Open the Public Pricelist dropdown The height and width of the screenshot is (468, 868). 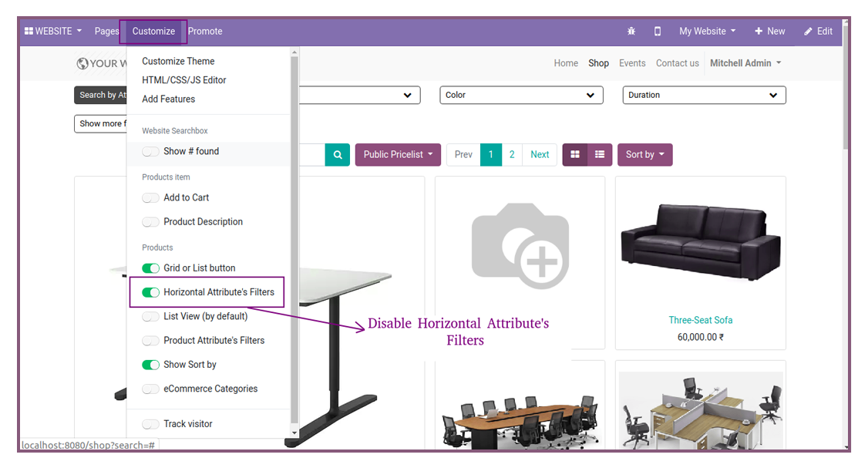[x=398, y=154]
